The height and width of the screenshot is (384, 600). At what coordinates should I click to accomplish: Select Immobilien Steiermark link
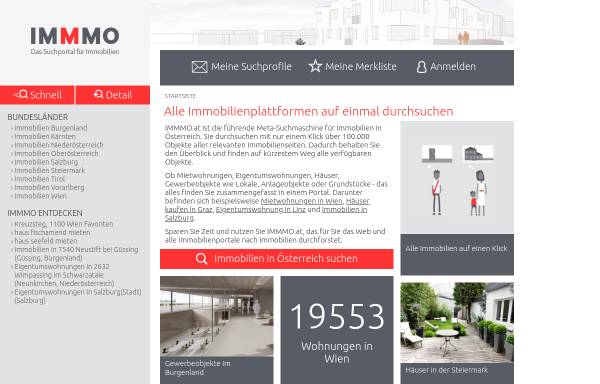point(50,170)
